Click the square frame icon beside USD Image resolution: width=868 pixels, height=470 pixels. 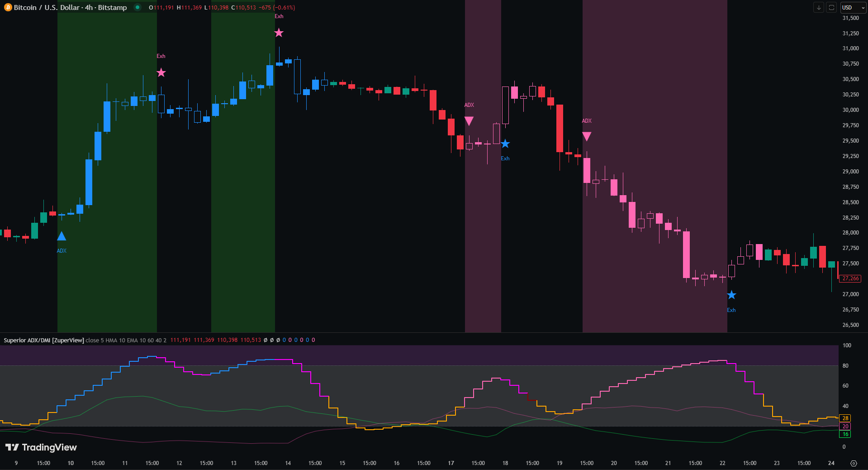point(831,7)
